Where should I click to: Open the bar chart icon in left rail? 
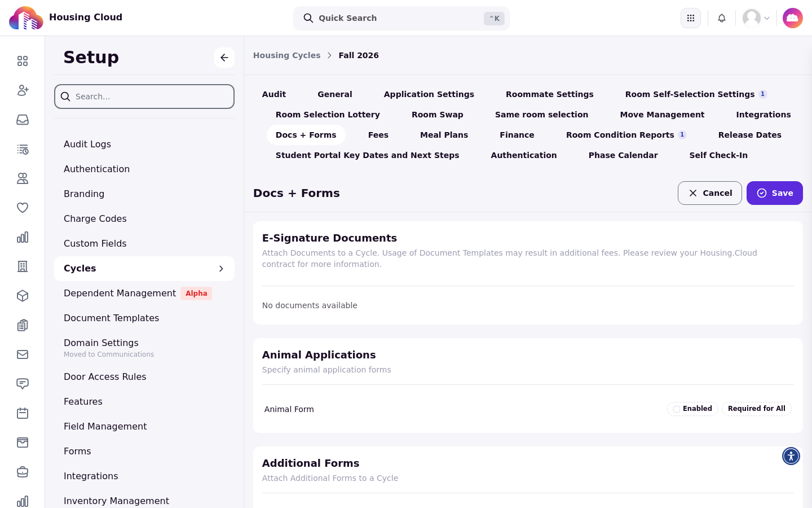click(23, 237)
